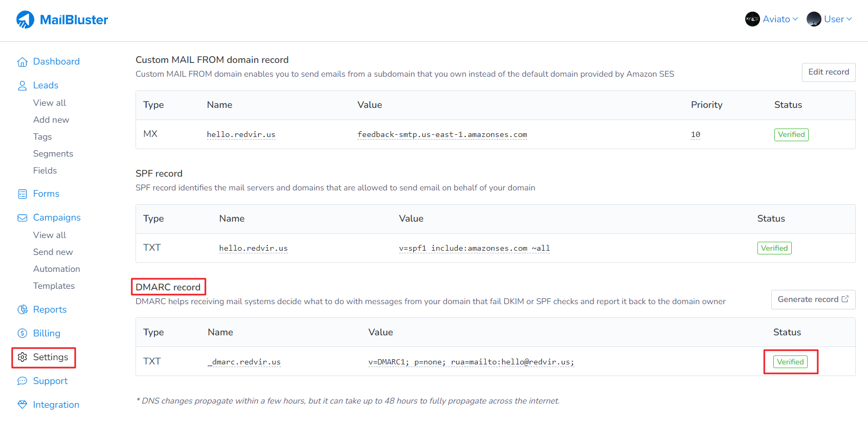Image resolution: width=868 pixels, height=439 pixels.
Task: Click the Reports pie chart icon
Action: point(22,310)
